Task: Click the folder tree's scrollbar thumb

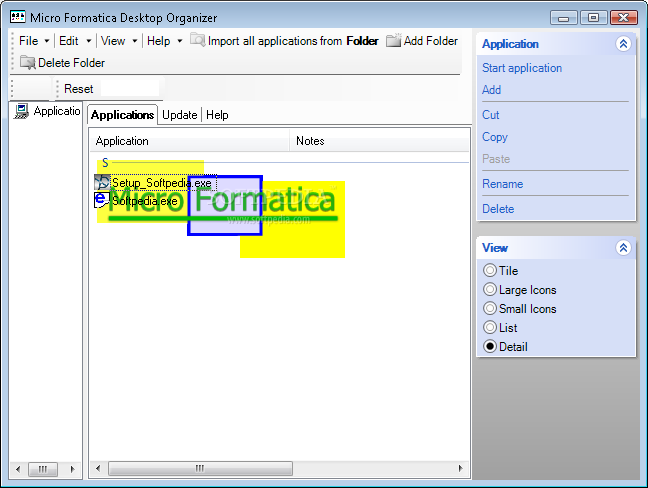Action: click(43, 469)
